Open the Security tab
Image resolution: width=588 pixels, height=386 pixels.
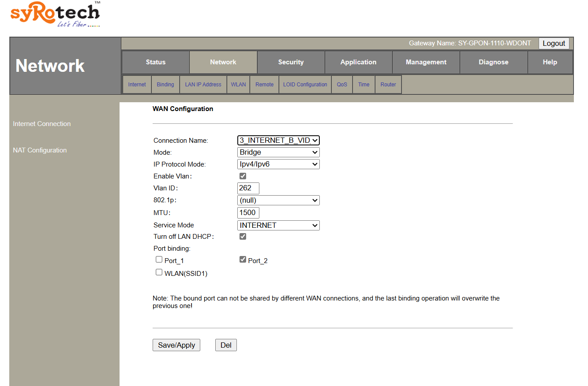(x=291, y=62)
